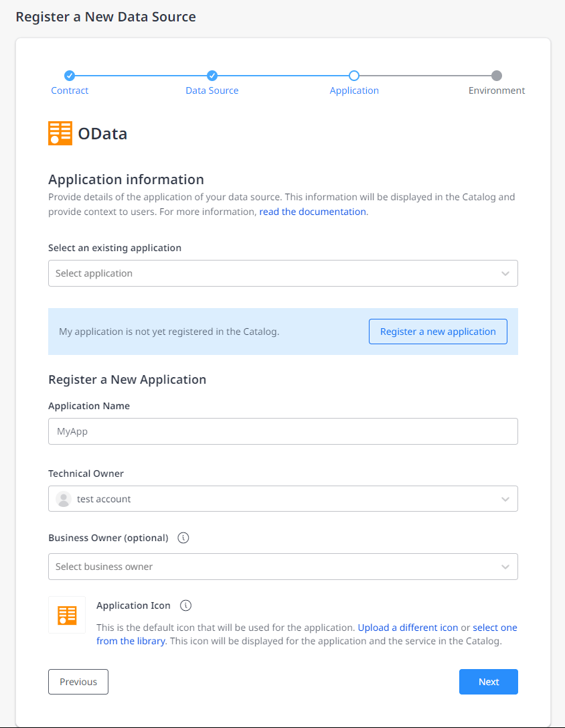Click the test account avatar icon
The height and width of the screenshot is (728, 565).
(64, 499)
